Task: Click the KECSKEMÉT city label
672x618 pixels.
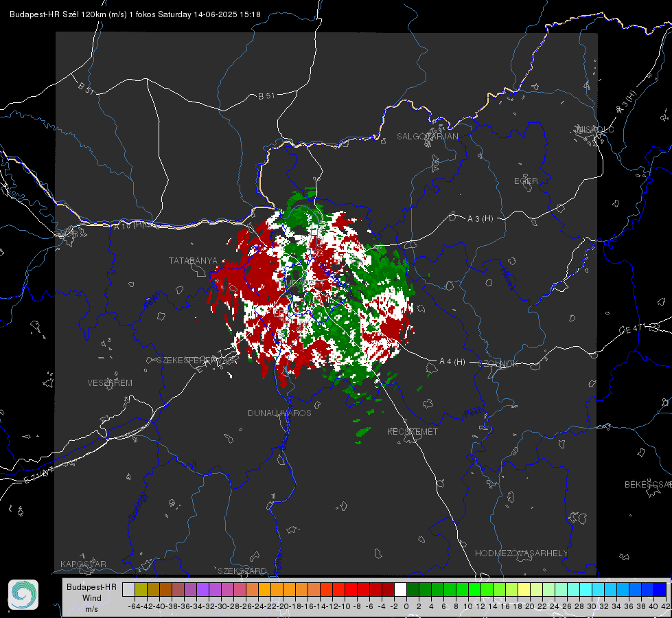Action: click(413, 432)
